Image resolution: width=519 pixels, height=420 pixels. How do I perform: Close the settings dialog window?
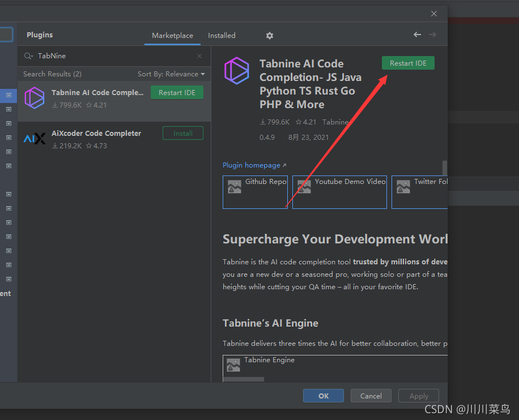434,14
